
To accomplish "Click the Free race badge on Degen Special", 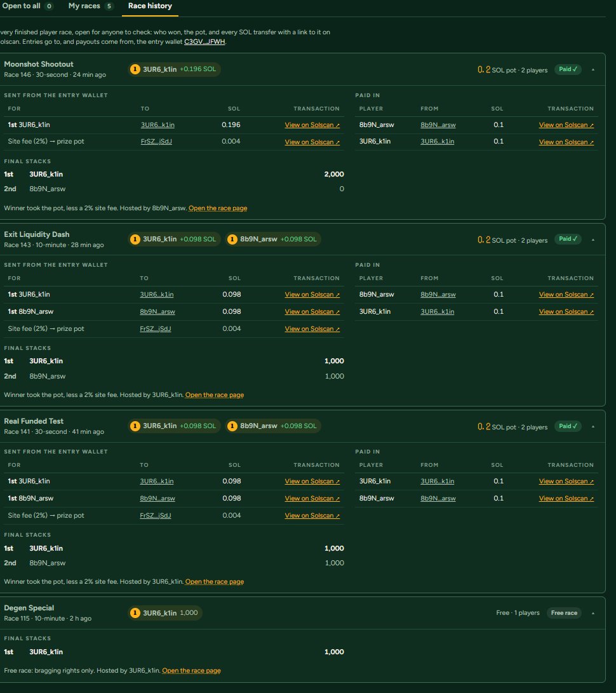I will [x=564, y=613].
